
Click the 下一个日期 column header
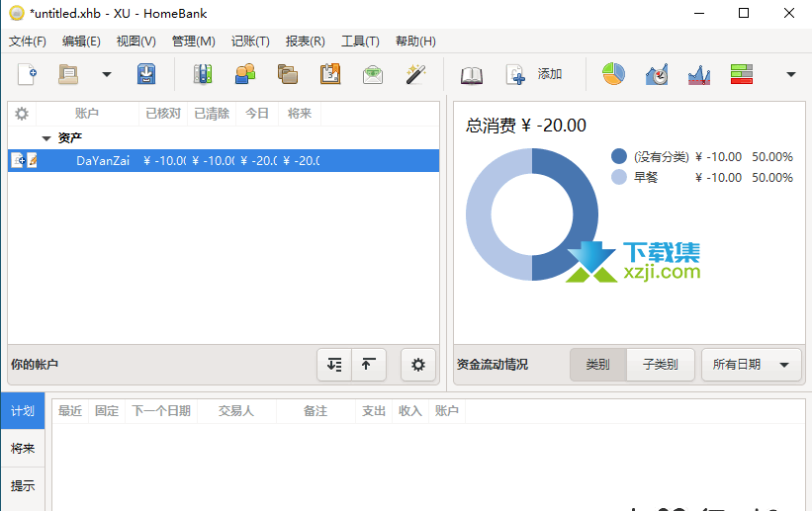tap(161, 411)
